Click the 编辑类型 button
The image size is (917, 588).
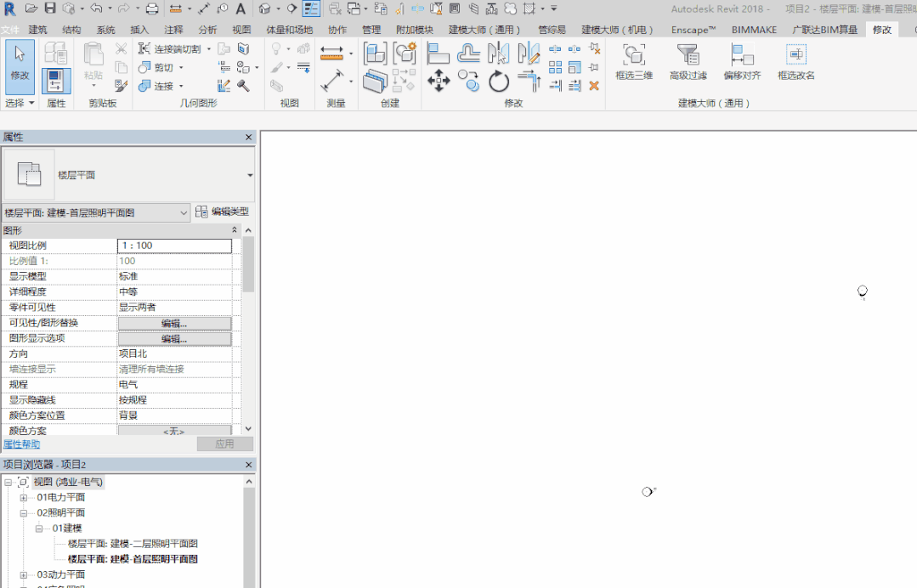click(x=222, y=212)
